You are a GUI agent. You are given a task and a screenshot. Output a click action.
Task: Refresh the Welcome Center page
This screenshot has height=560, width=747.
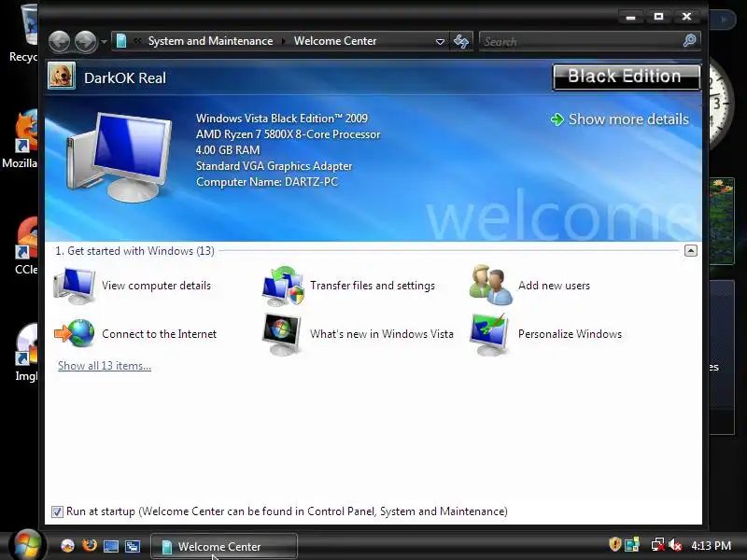click(x=460, y=41)
